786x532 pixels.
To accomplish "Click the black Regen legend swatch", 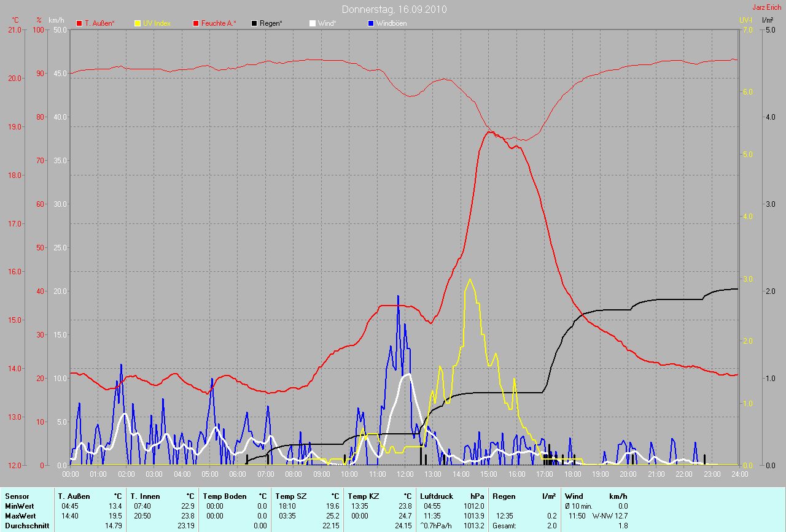I will coord(254,23).
